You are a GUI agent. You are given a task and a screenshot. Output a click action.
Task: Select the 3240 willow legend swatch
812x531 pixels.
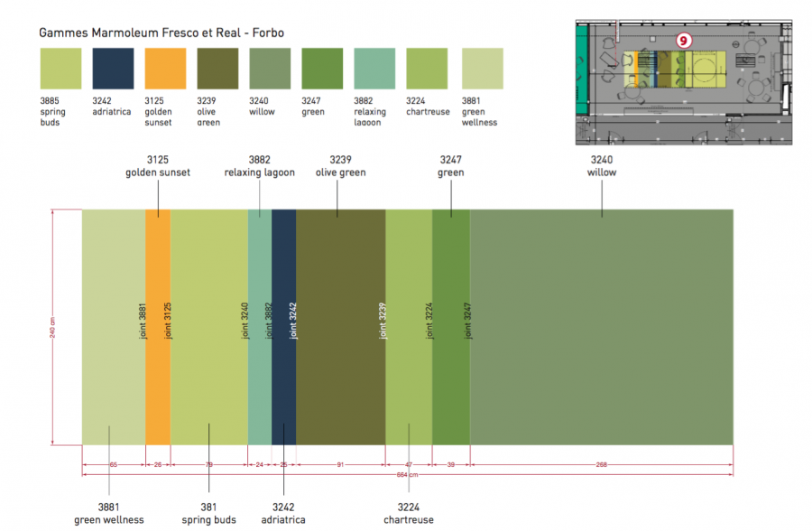point(270,69)
